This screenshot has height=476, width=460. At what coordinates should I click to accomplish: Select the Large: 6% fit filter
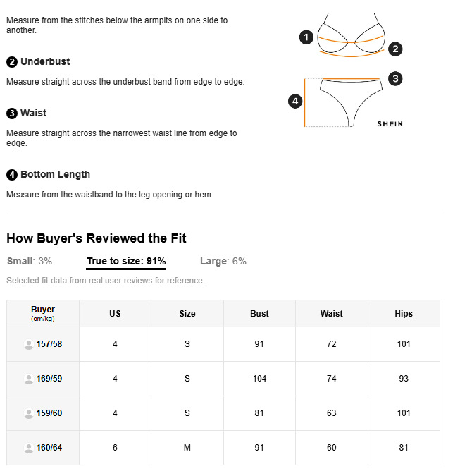(x=223, y=261)
